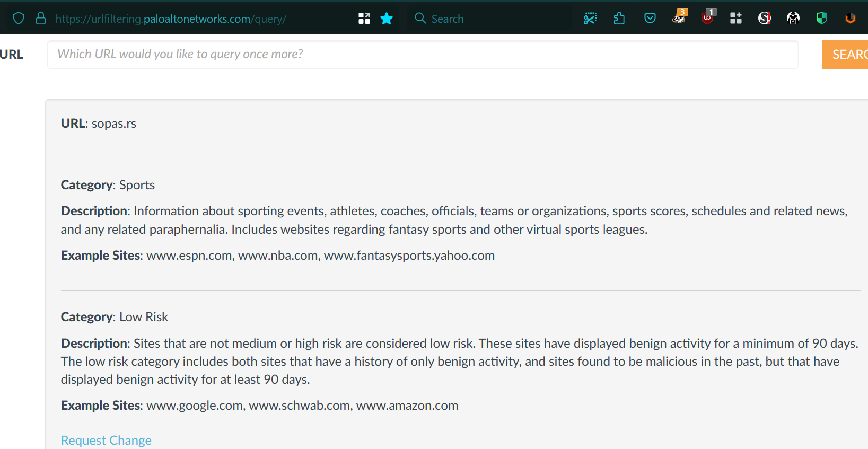This screenshot has width=868, height=449.
Task: Click www.google.com example sites line
Action: 259,406
